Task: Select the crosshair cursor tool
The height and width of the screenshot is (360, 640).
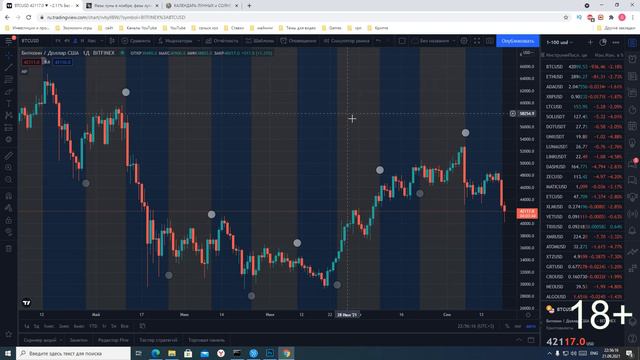Action: pyautogui.click(x=9, y=56)
